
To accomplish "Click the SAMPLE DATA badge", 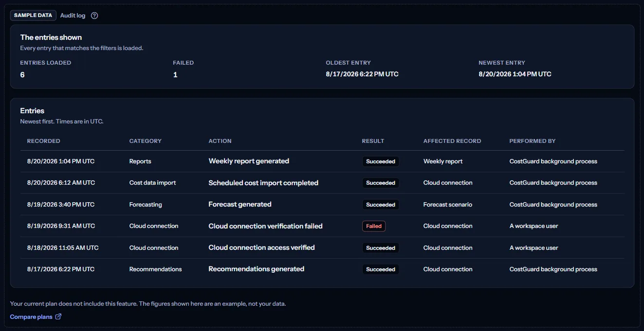I will coord(33,16).
